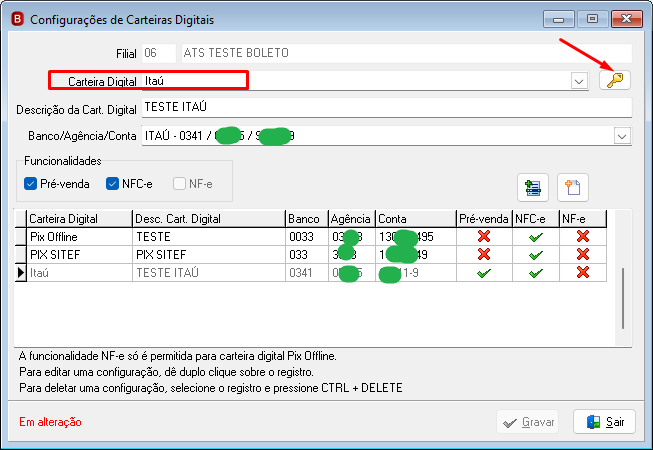
Task: Click the Agência column header
Action: (x=352, y=219)
